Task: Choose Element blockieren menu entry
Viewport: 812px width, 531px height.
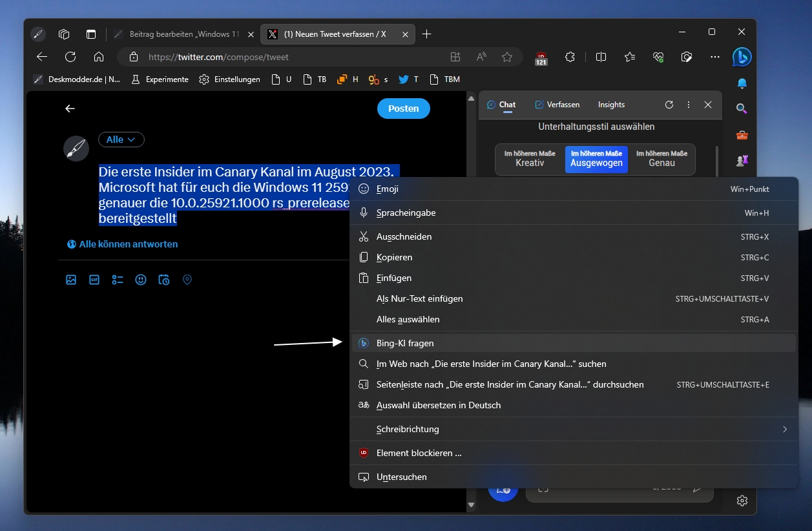Action: tap(574, 453)
